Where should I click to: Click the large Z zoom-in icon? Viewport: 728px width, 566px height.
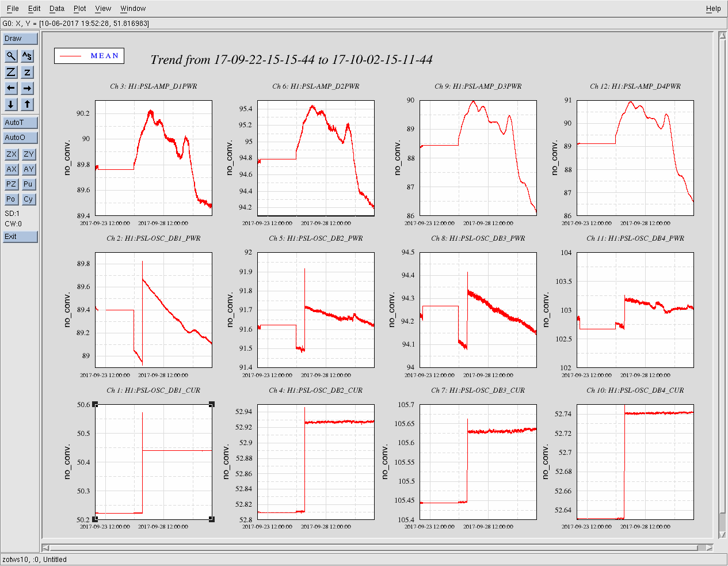pyautogui.click(x=11, y=72)
